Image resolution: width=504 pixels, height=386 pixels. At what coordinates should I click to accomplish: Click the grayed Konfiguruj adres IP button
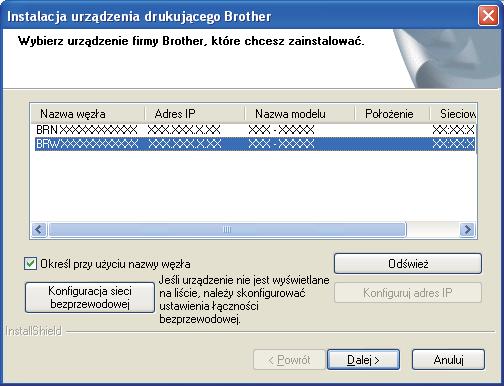click(x=408, y=293)
